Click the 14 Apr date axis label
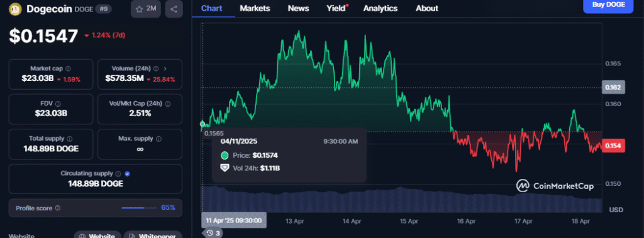 [352, 221]
